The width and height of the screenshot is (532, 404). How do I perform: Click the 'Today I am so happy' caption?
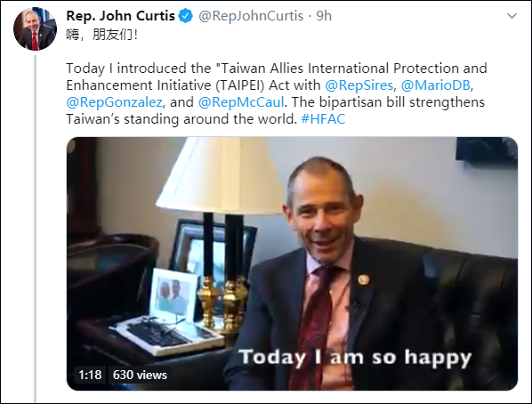click(x=355, y=358)
